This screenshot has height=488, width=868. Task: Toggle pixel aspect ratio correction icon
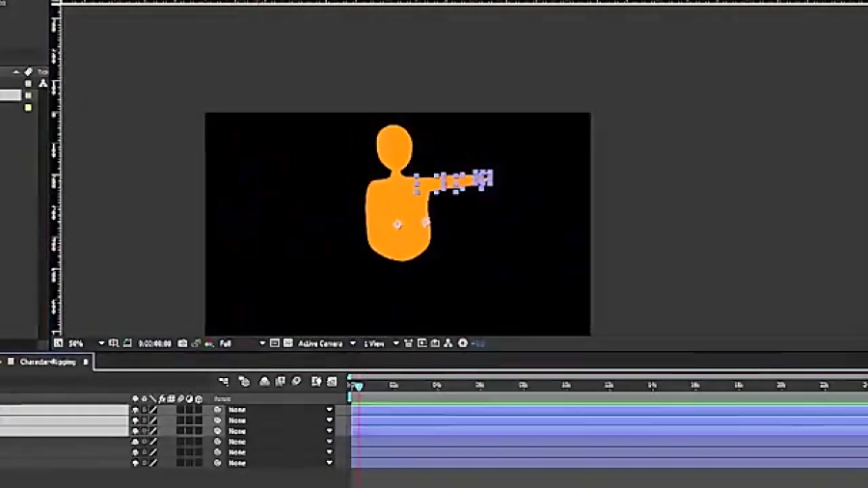click(409, 343)
